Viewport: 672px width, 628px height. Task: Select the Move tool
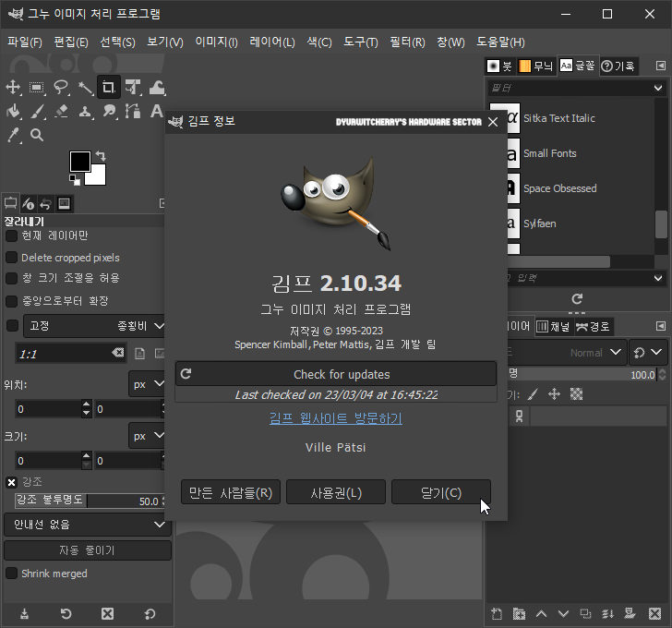coord(13,88)
